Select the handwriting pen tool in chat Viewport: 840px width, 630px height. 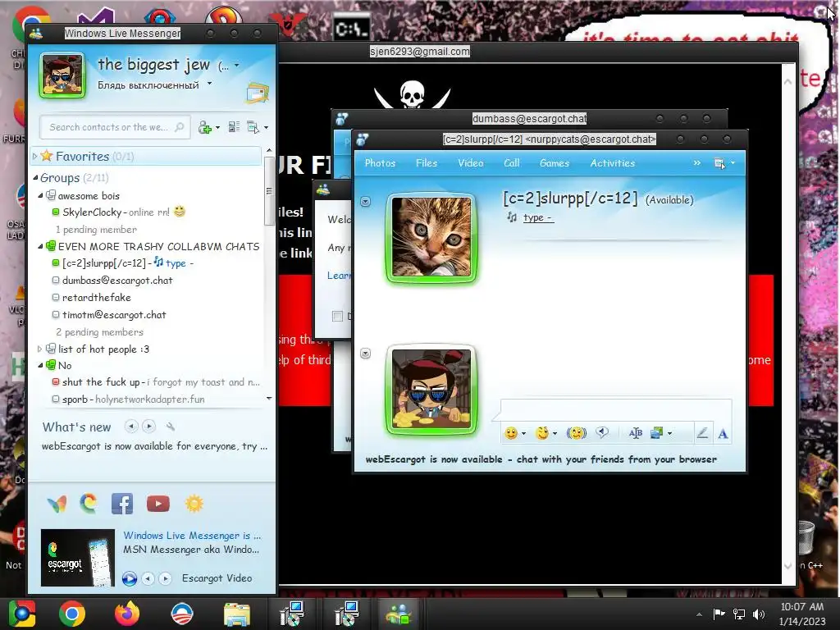coord(702,433)
